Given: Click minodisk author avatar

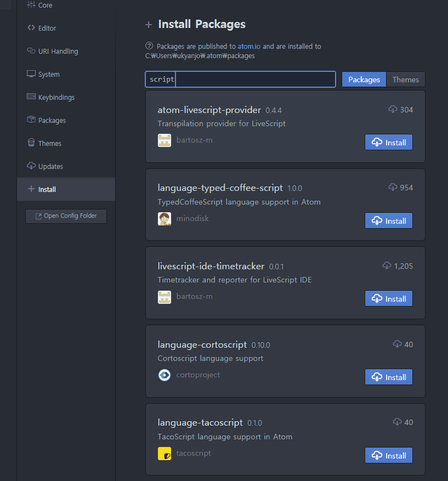Looking at the screenshot, I should [165, 219].
